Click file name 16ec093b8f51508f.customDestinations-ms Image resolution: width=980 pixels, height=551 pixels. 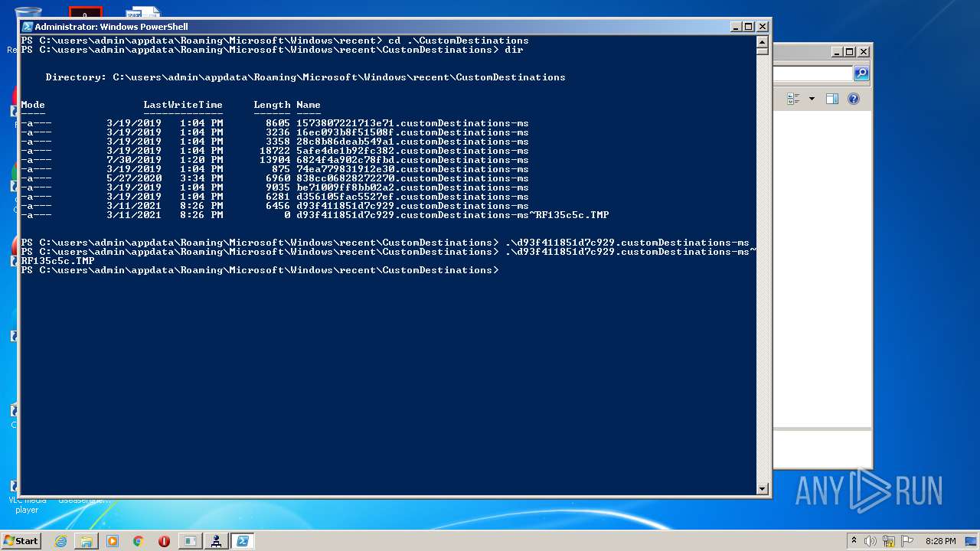[412, 132]
